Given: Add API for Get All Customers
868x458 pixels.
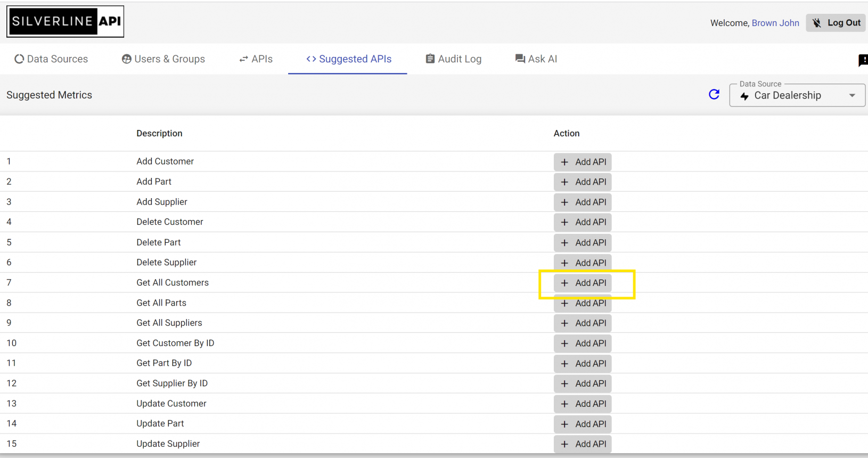Looking at the screenshot, I should pos(583,283).
